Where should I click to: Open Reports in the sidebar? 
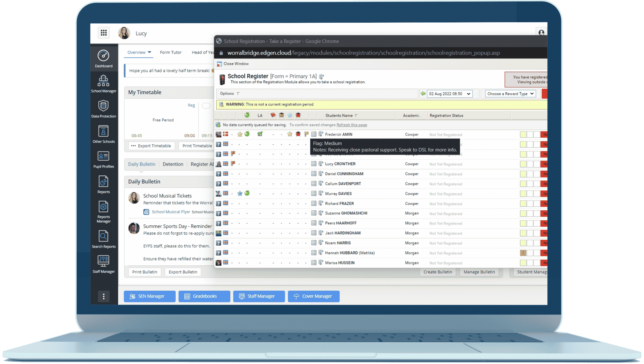tap(103, 185)
